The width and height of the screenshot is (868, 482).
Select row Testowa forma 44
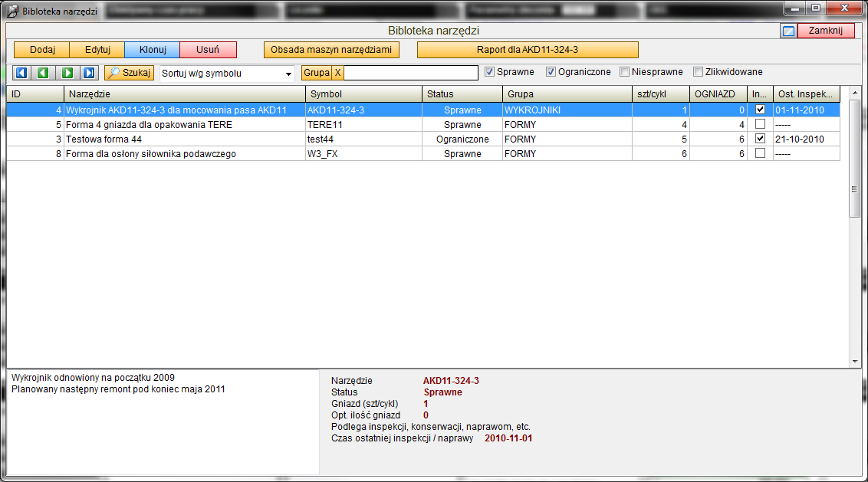coord(423,139)
